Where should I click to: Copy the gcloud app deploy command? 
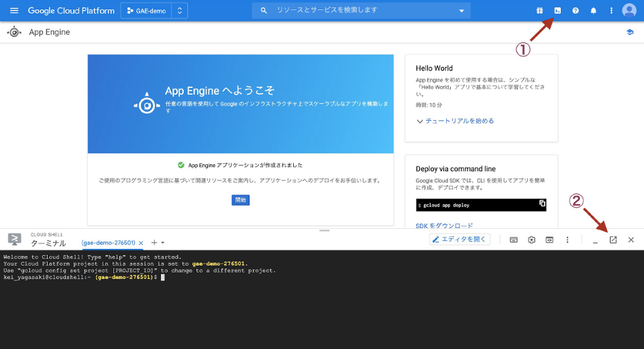pyautogui.click(x=542, y=203)
